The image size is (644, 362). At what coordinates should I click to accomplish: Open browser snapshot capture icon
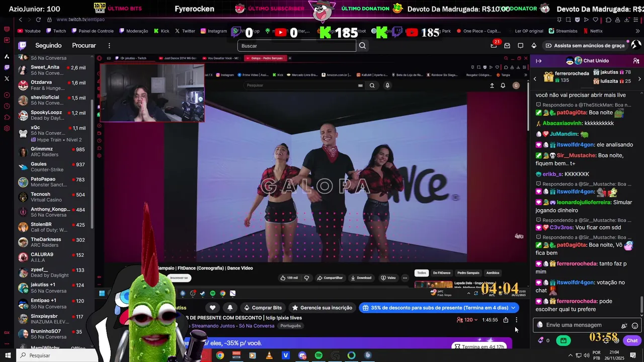click(568, 20)
